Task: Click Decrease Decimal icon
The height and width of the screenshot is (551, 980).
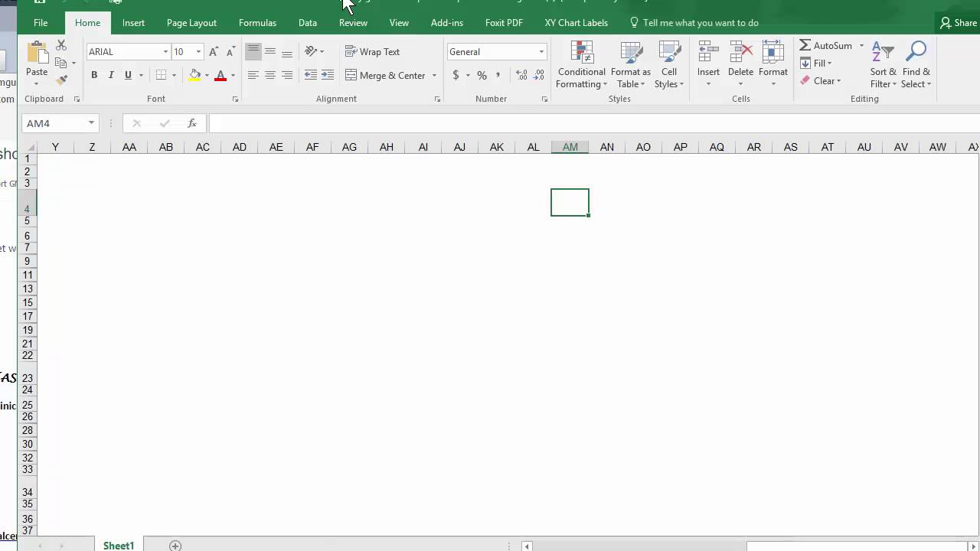Action: tap(539, 75)
